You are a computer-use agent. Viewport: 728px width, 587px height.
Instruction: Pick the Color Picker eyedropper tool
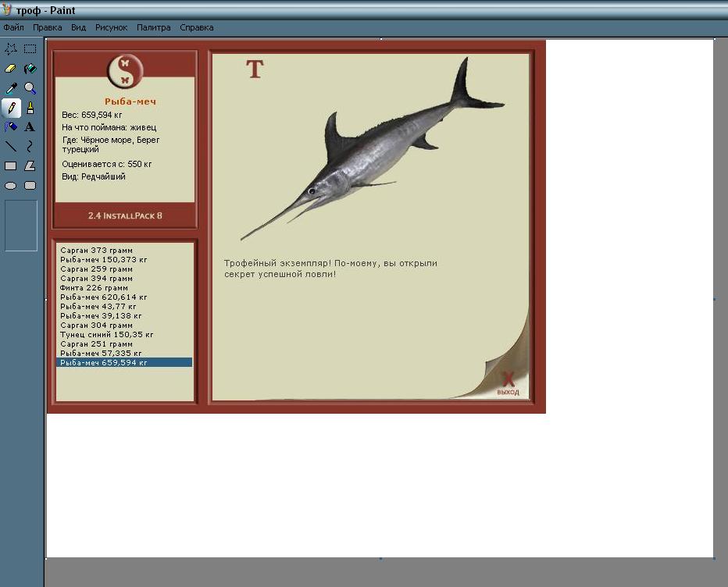[x=11, y=88]
